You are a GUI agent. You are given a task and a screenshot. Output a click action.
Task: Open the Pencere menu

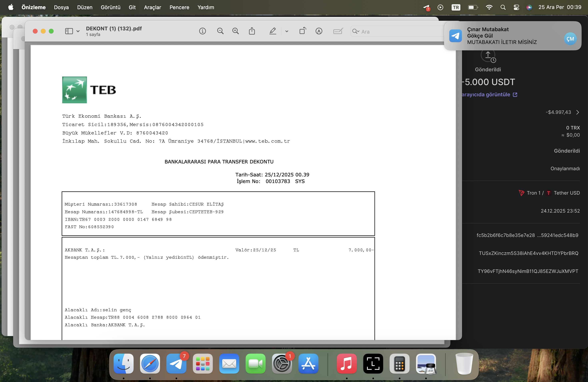coord(179,7)
